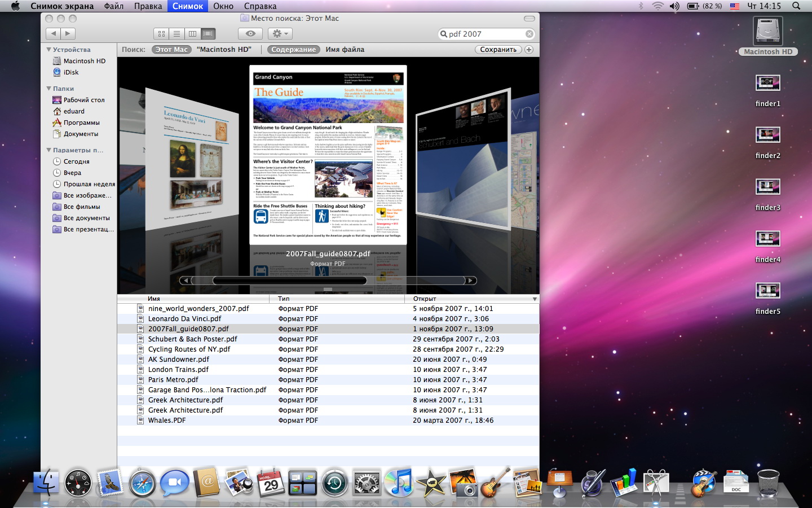812x508 pixels.
Task: Set search scope to "Macintosh HD"
Action: [224, 50]
